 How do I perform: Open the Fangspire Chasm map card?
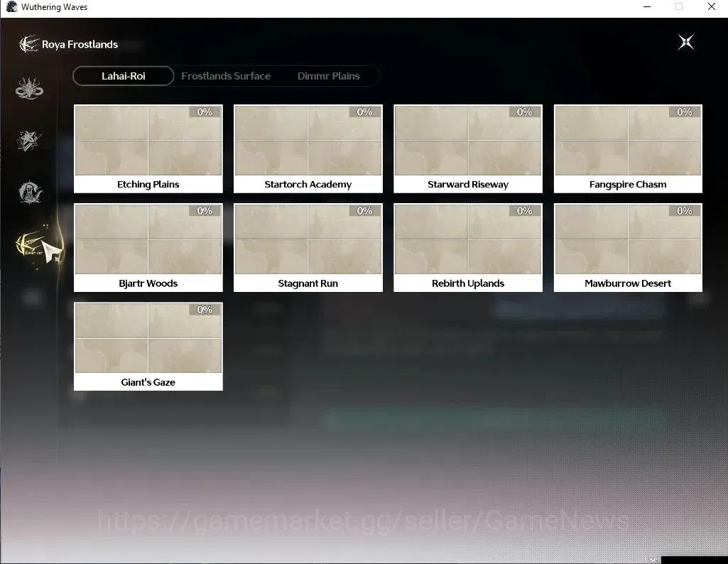628,148
